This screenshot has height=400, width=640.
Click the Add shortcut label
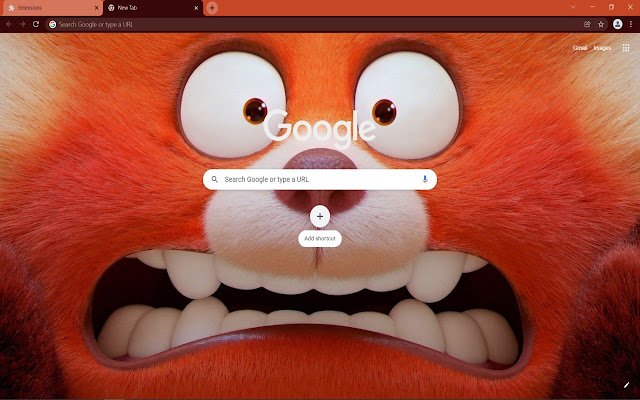[x=320, y=238]
